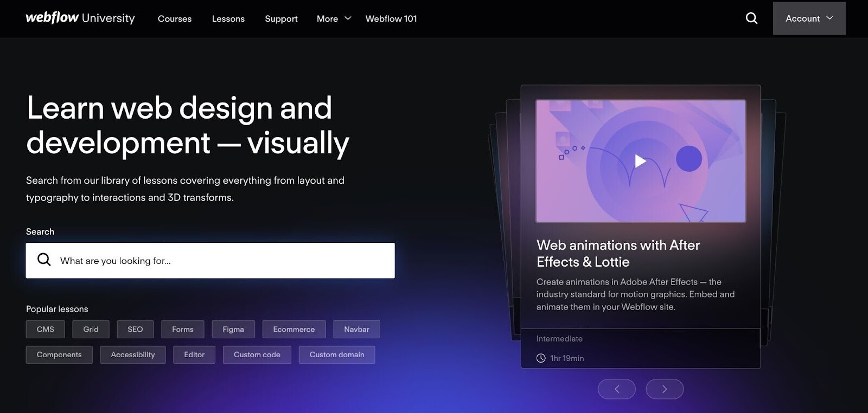Select the Grid popular lesson tag
868x413 pixels.
[x=91, y=329]
